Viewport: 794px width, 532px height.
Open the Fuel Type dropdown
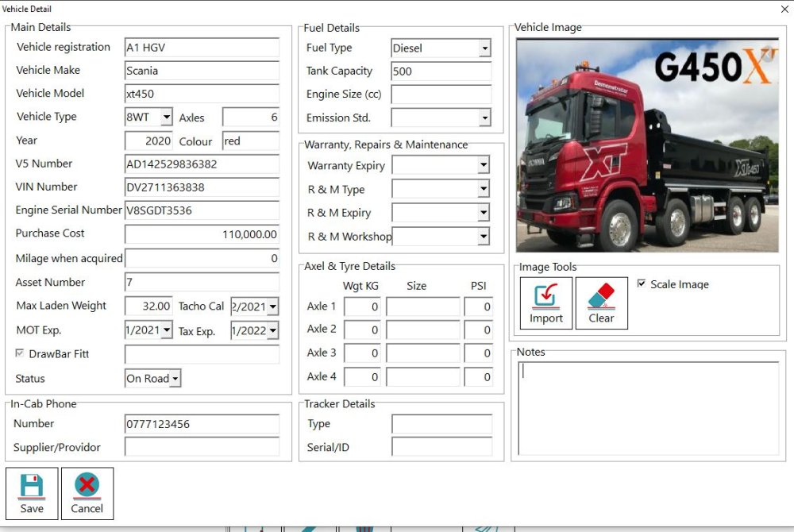[x=484, y=48]
